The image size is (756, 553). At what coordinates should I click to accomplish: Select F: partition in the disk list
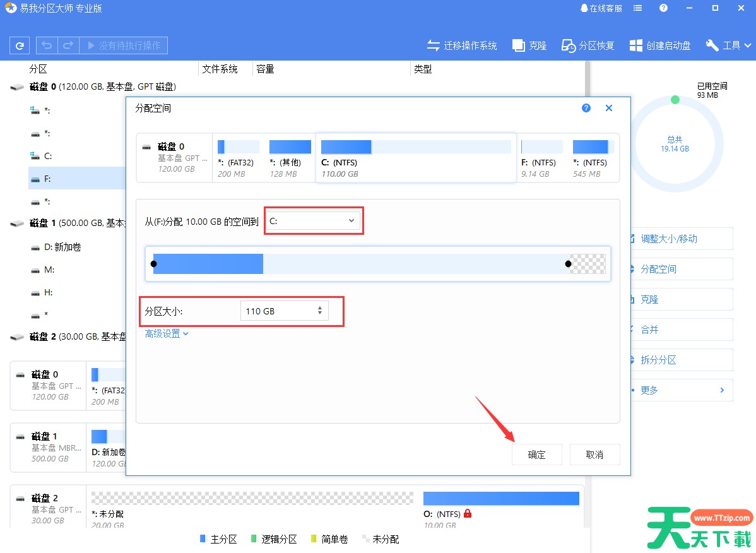[47, 179]
